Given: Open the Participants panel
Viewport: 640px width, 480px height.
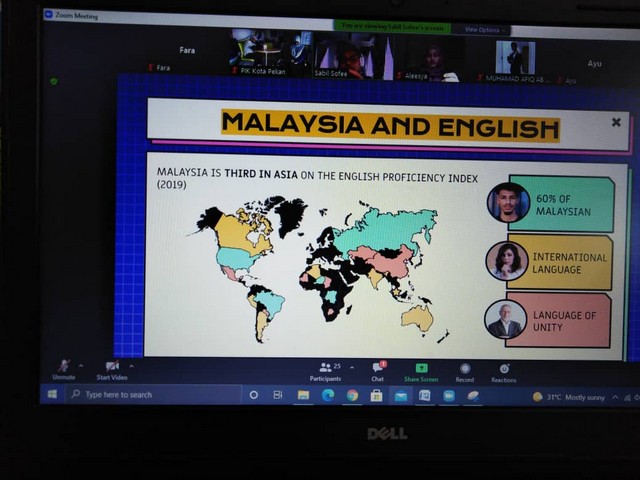Looking at the screenshot, I should coord(325,369).
